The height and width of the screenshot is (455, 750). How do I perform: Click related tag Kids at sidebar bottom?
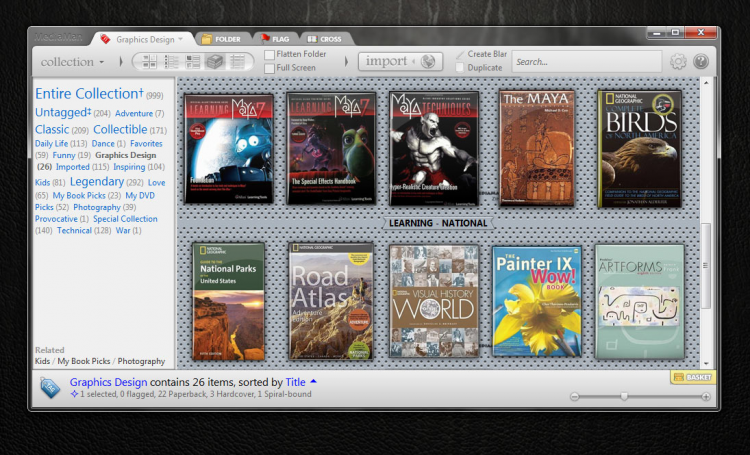click(42, 361)
